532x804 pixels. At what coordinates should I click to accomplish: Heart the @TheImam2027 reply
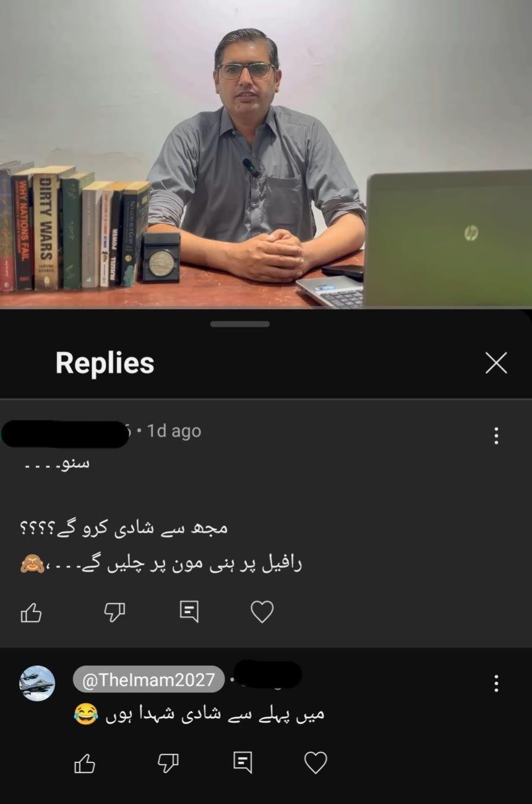coord(315,763)
